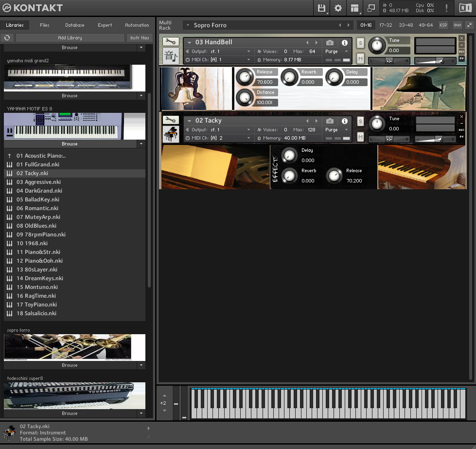Open Purge menu for 02 Tacky
The width and height of the screenshot is (476, 449).
(336, 130)
